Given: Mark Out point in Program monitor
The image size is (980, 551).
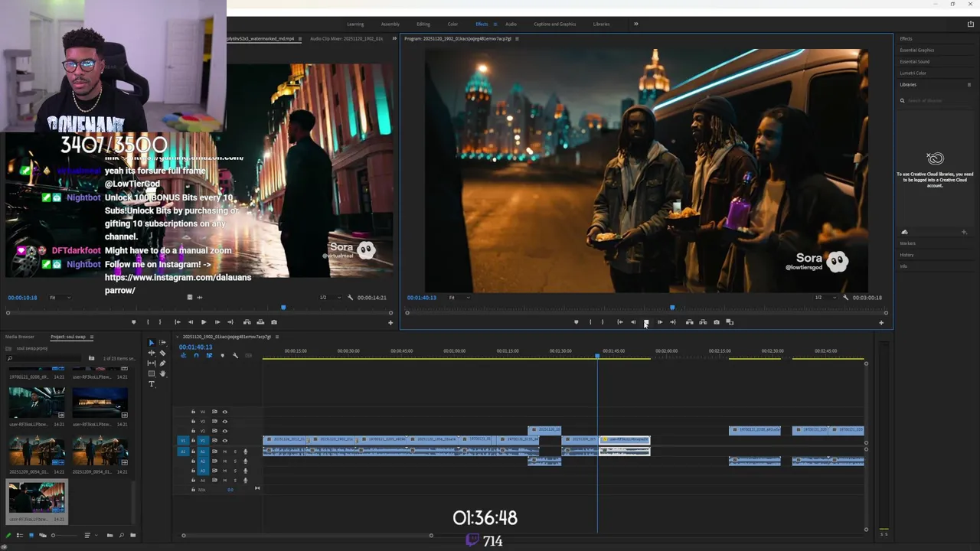Looking at the screenshot, I should [603, 322].
